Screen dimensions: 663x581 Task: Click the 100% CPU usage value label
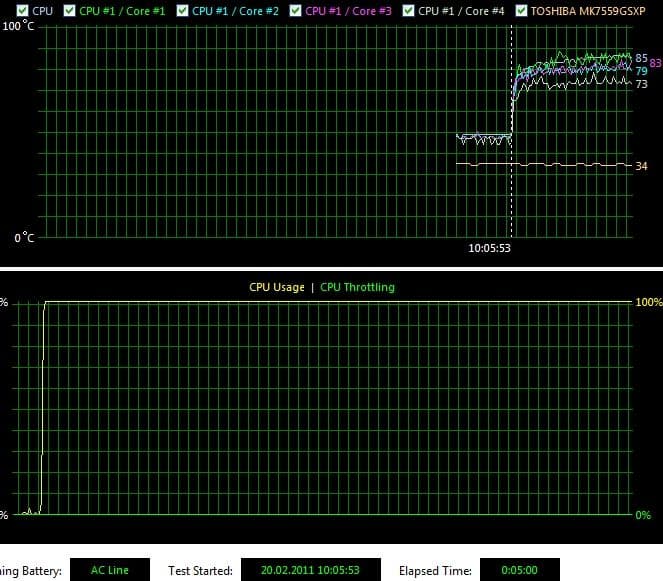(649, 302)
